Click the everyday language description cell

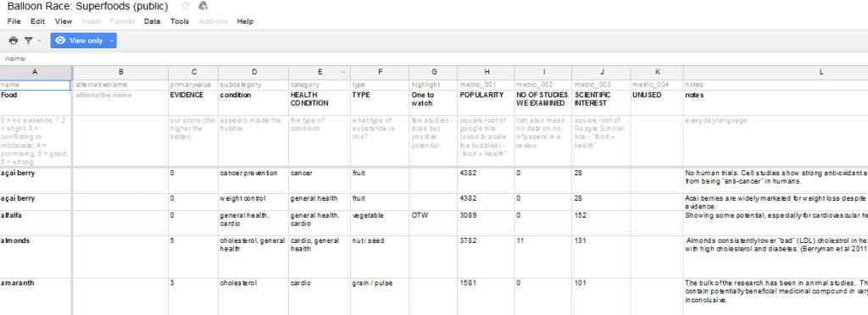point(776,141)
